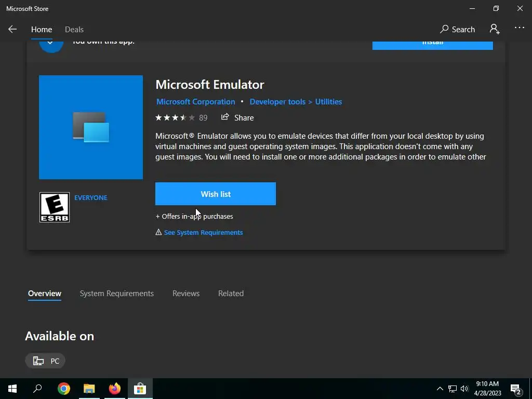
Task: Open the Windows Start menu
Action: [12, 389]
